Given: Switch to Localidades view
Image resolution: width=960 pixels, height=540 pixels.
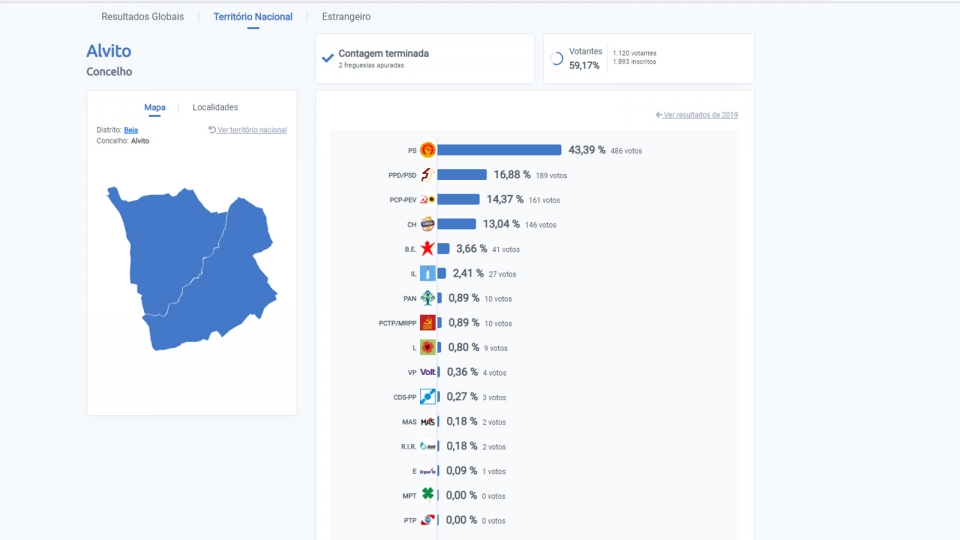Looking at the screenshot, I should pos(215,107).
